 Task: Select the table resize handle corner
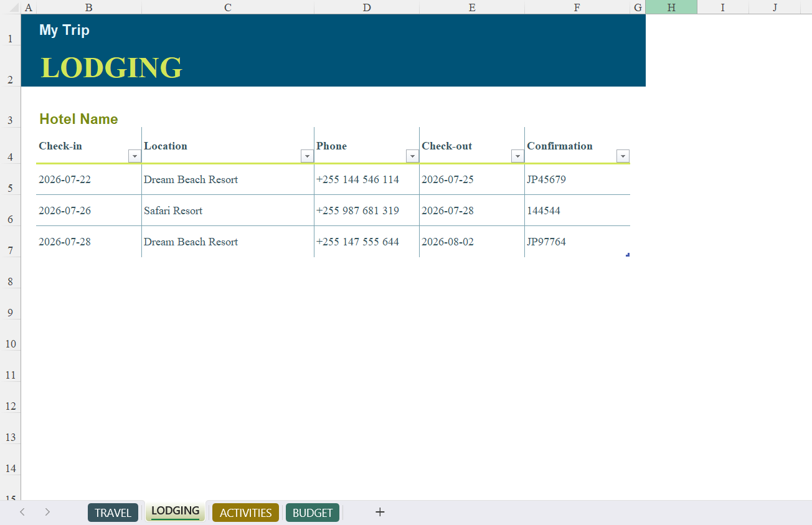(628, 254)
